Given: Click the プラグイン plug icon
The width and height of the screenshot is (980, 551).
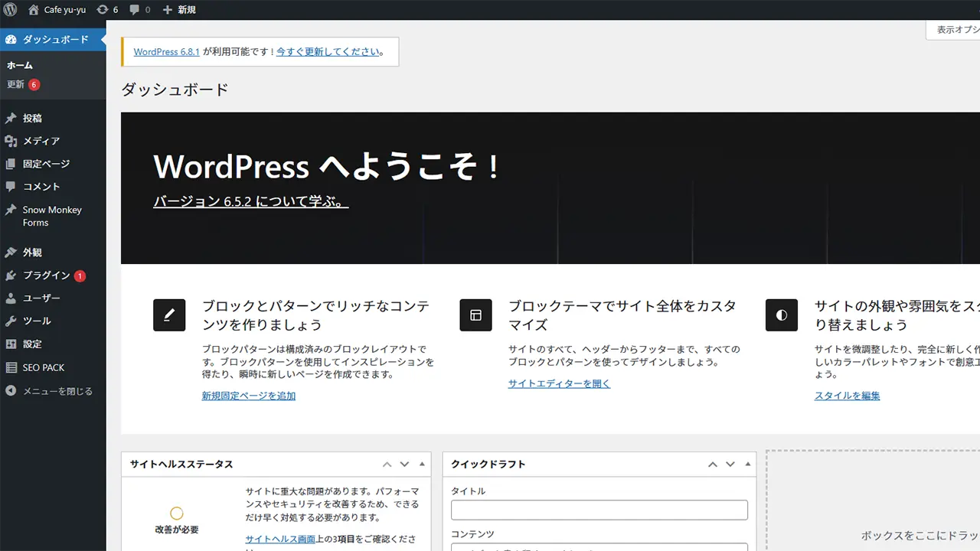Looking at the screenshot, I should pyautogui.click(x=11, y=275).
